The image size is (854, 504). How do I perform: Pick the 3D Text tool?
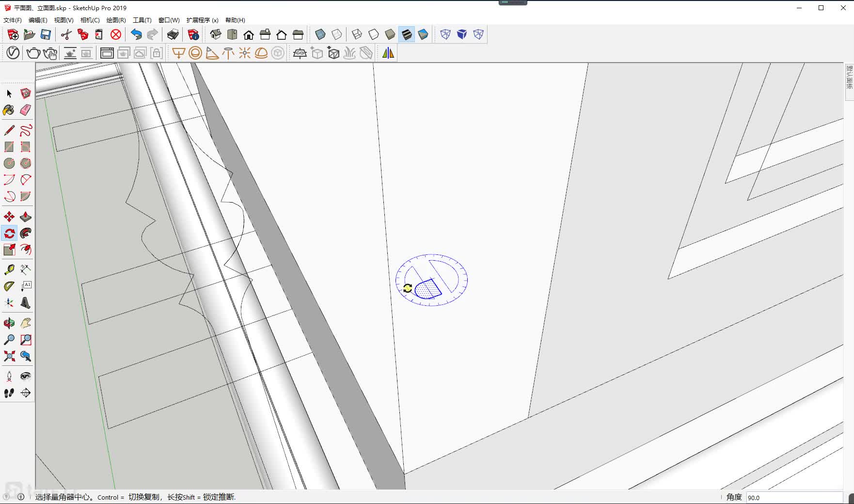[26, 303]
